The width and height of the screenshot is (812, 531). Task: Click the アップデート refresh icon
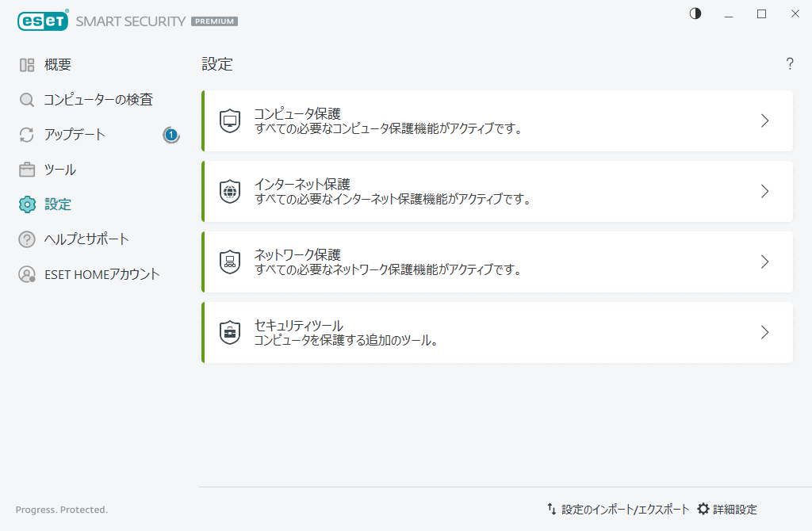26,135
